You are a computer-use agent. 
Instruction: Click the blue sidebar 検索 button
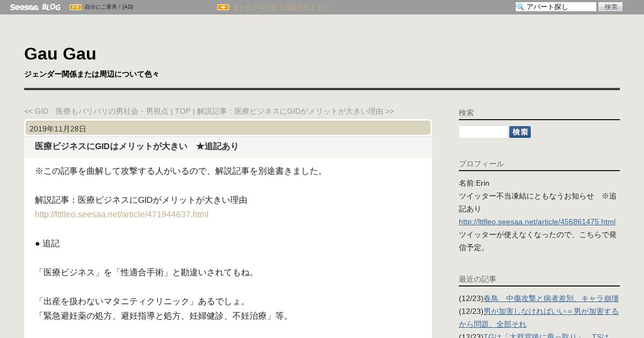click(520, 132)
